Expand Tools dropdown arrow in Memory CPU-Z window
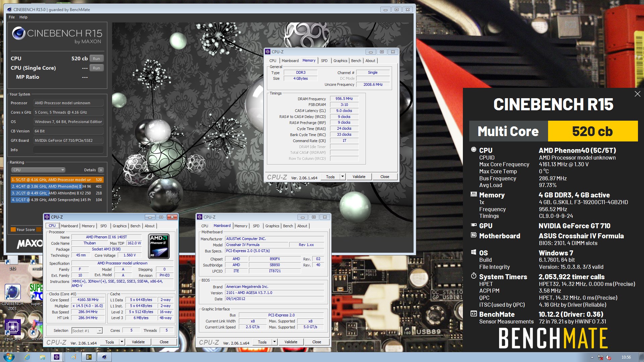The height and width of the screenshot is (362, 644). (342, 177)
